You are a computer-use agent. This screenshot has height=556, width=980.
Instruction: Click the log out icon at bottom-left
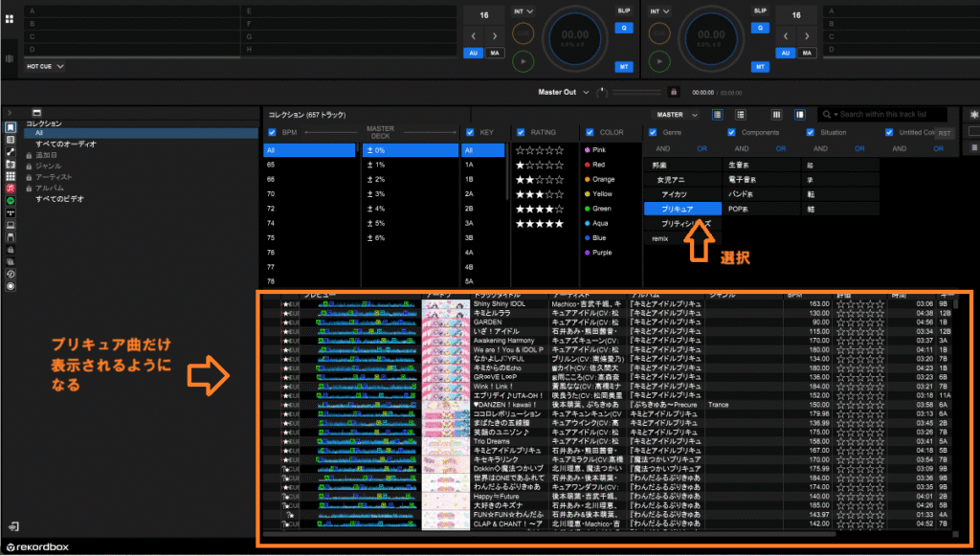point(14,526)
